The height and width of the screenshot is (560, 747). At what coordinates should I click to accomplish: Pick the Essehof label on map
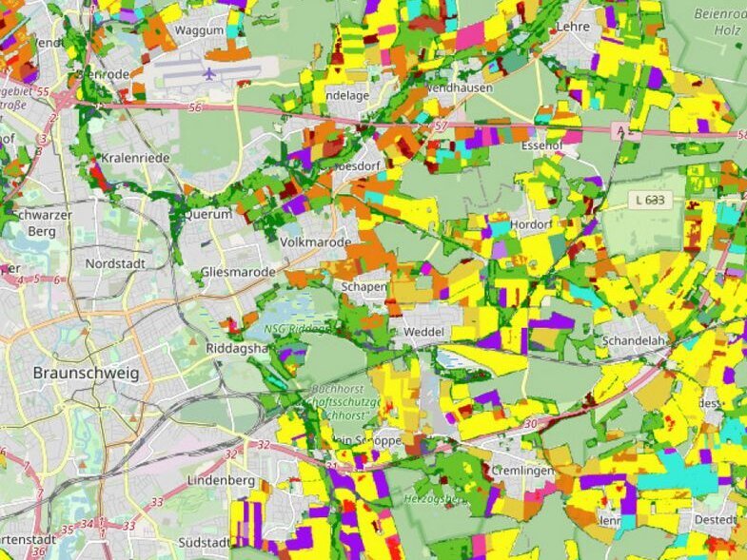(x=543, y=146)
